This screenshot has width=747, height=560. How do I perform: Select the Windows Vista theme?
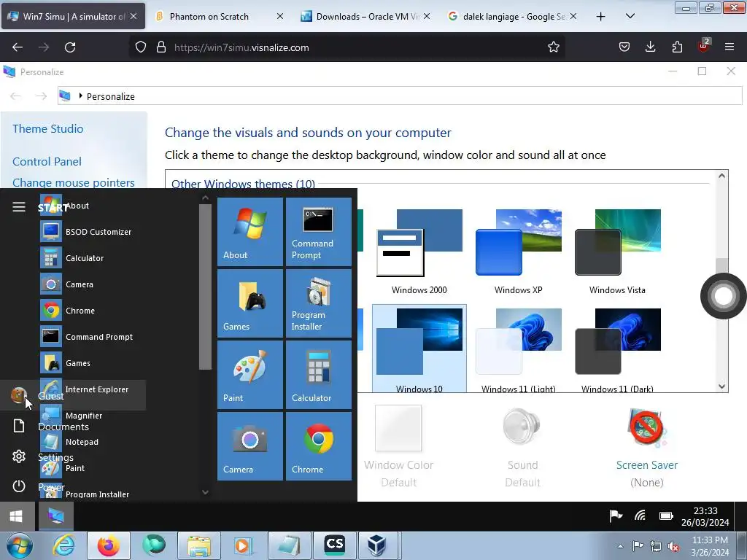tap(617, 252)
